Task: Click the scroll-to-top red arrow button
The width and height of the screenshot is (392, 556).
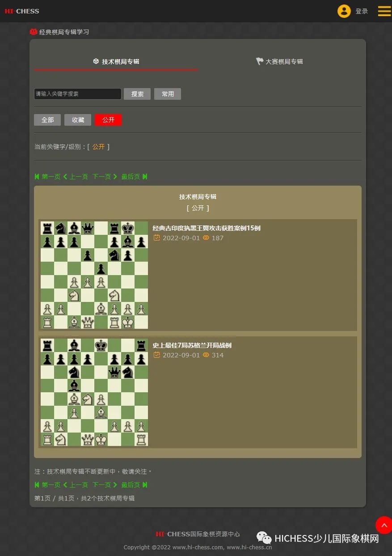Action: tap(384, 525)
